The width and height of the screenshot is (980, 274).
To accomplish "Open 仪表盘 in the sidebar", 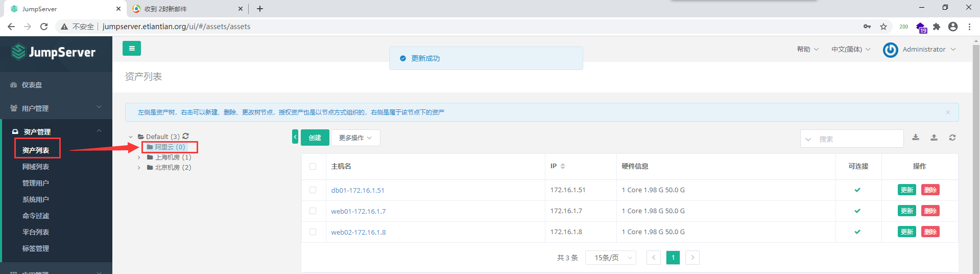I will (32, 85).
